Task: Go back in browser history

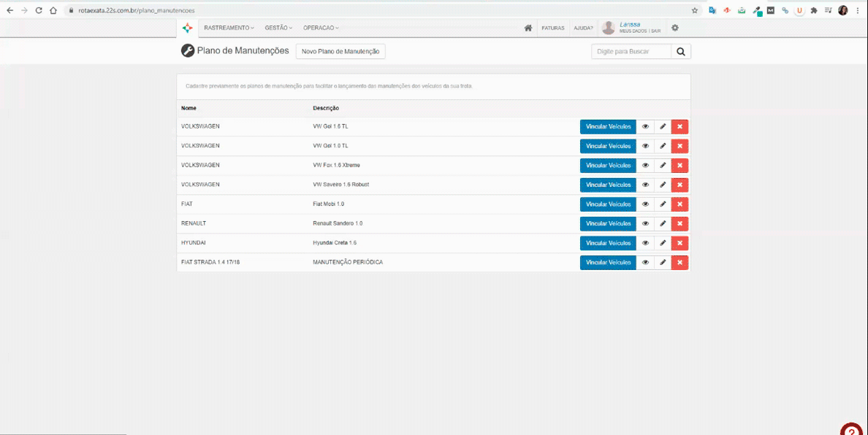Action: (10, 10)
